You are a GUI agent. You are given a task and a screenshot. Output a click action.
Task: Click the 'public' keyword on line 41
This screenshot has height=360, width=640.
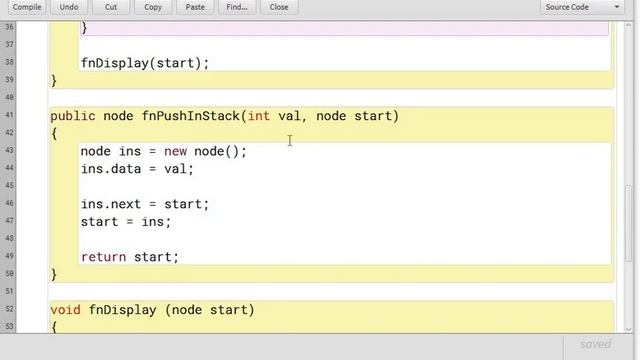[73, 116]
